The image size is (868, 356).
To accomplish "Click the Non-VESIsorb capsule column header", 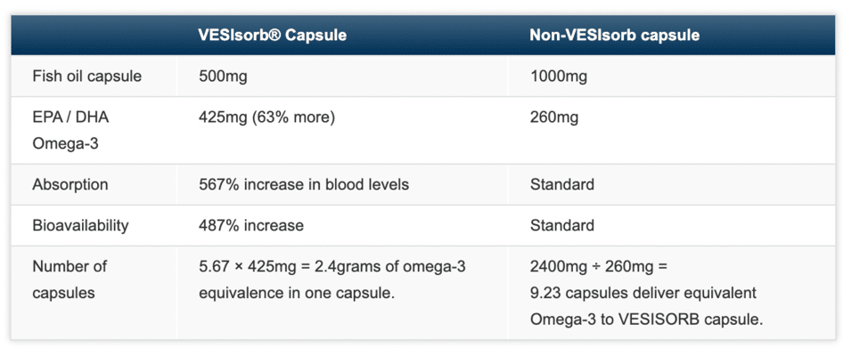I will (615, 36).
